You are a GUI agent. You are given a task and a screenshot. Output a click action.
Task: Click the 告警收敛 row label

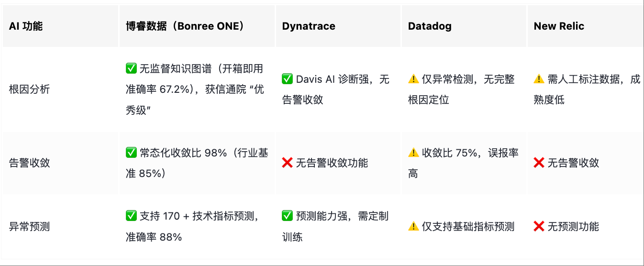30,163
